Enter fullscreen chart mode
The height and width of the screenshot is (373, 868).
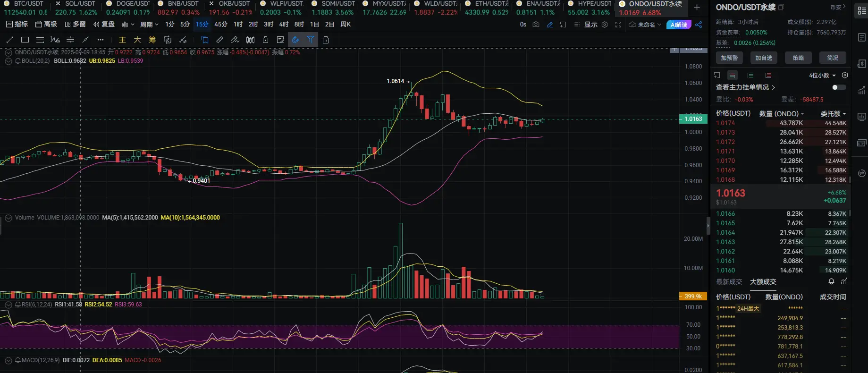tap(618, 25)
